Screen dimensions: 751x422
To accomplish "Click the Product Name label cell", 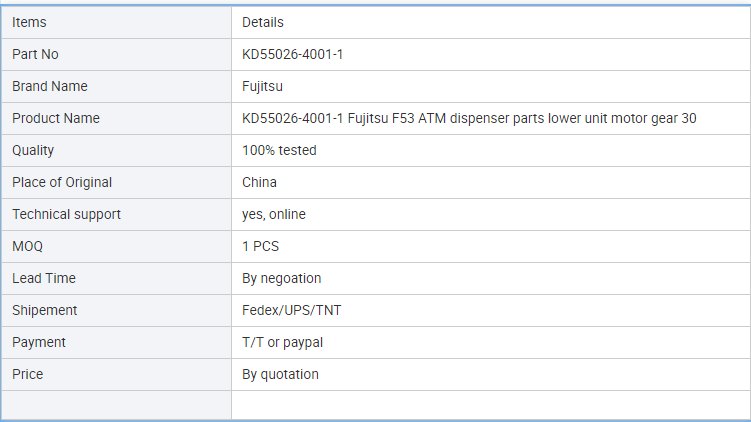I will click(116, 118).
